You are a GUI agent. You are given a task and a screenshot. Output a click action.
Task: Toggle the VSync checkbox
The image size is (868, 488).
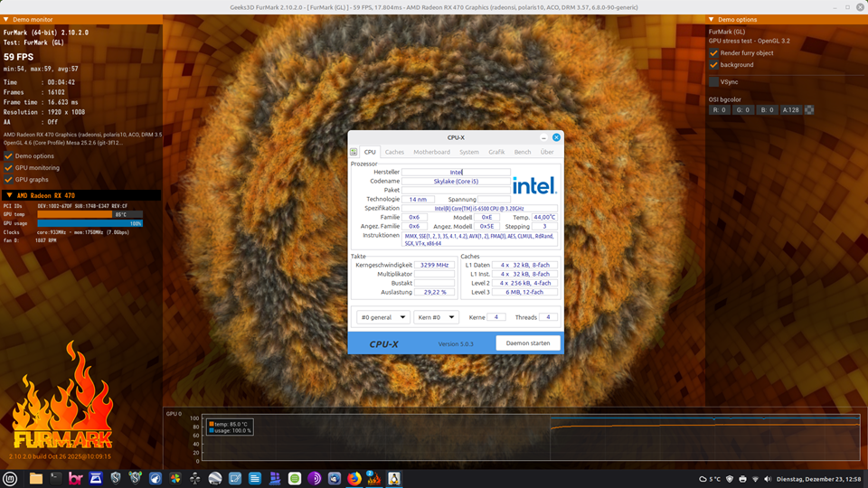(x=714, y=81)
